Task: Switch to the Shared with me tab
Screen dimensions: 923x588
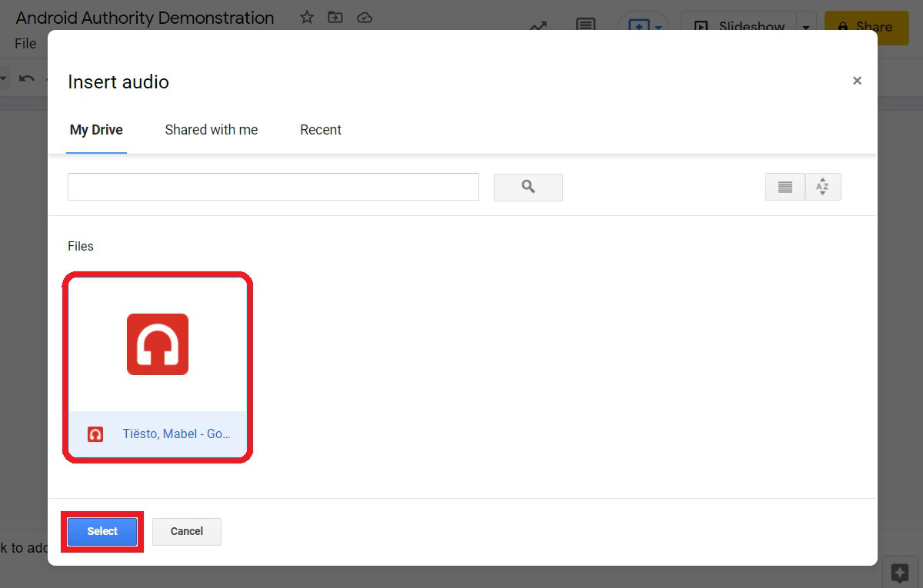Action: click(212, 130)
